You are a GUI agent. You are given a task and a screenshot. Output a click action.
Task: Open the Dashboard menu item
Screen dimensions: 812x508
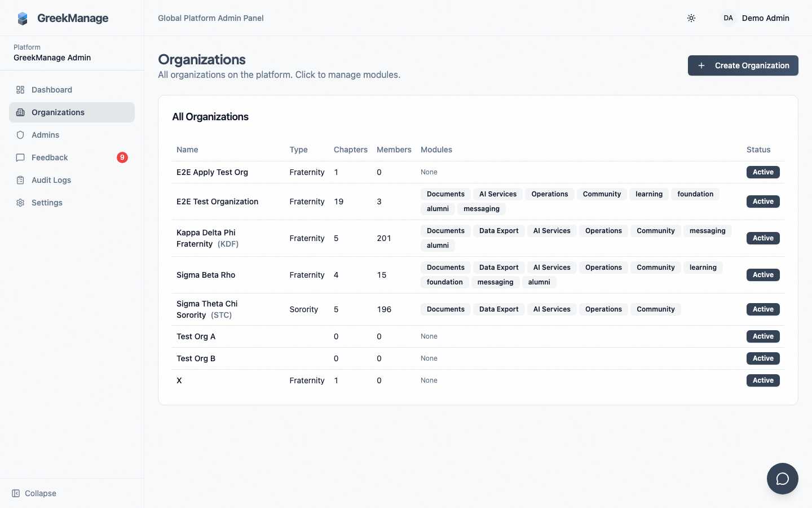72,90
